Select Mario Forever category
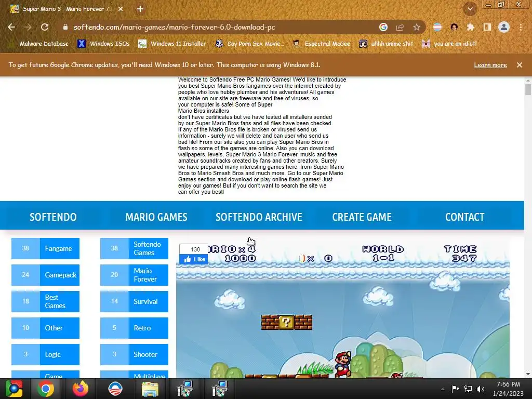This screenshot has height=399, width=532. (x=135, y=275)
